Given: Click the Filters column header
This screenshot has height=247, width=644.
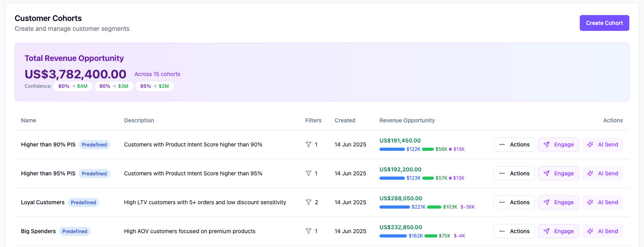Looking at the screenshot, I should pos(313,120).
